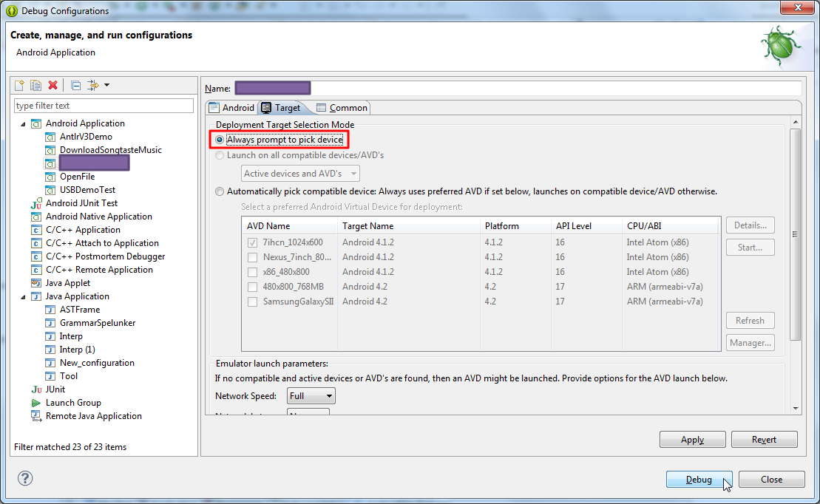Click the AntlrV3Demo configuration icon

[50, 137]
